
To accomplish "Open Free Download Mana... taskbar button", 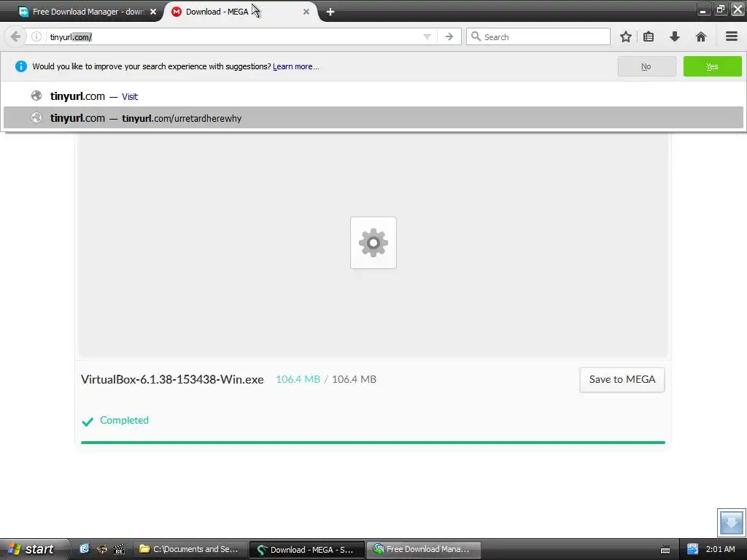I will pyautogui.click(x=423, y=549).
